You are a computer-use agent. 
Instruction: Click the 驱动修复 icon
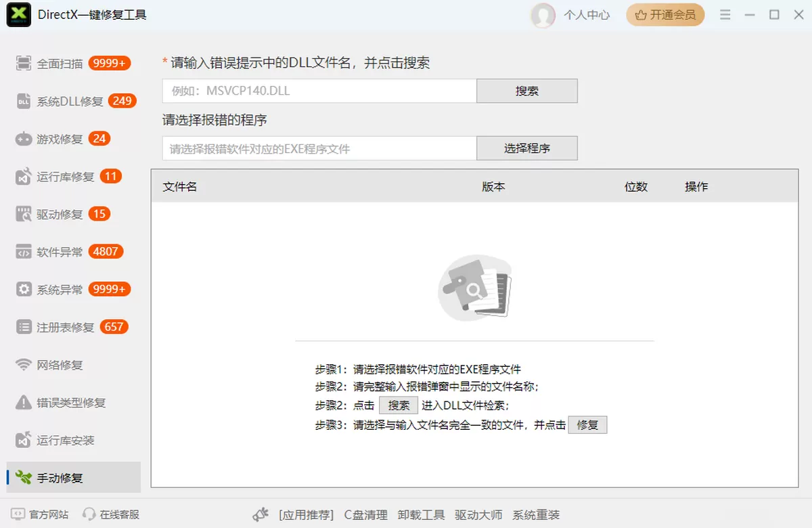[x=24, y=215]
